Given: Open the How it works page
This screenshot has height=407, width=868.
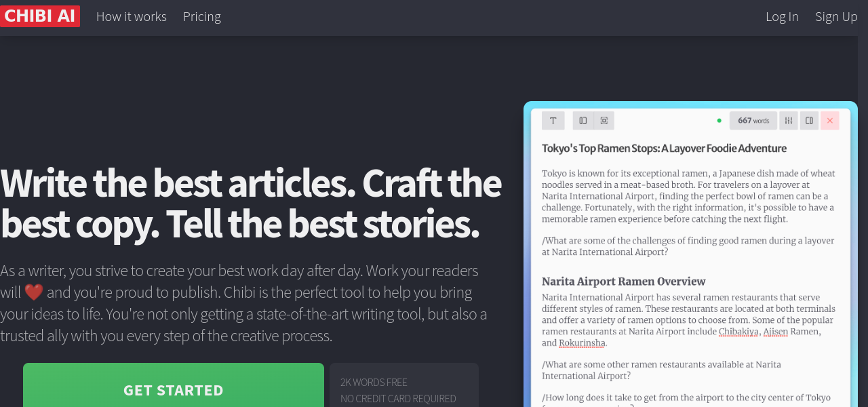Looking at the screenshot, I should click(132, 16).
